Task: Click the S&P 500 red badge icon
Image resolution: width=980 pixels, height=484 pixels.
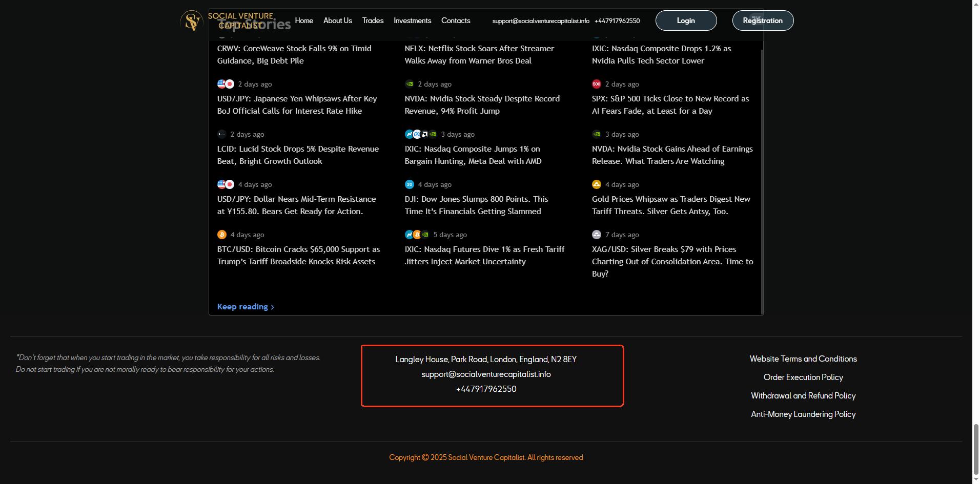Action: tap(596, 84)
